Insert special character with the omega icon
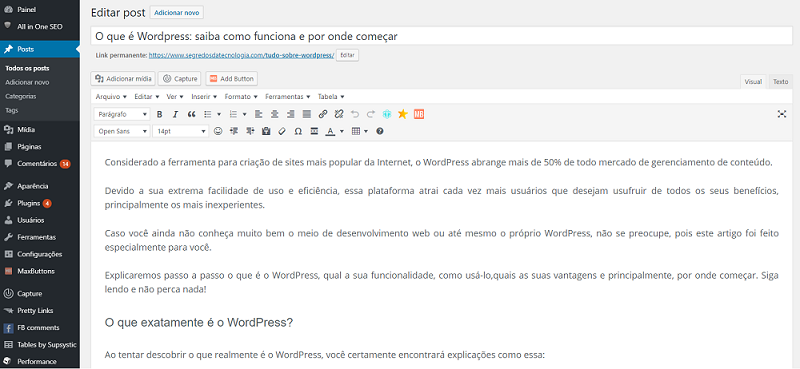 (298, 131)
